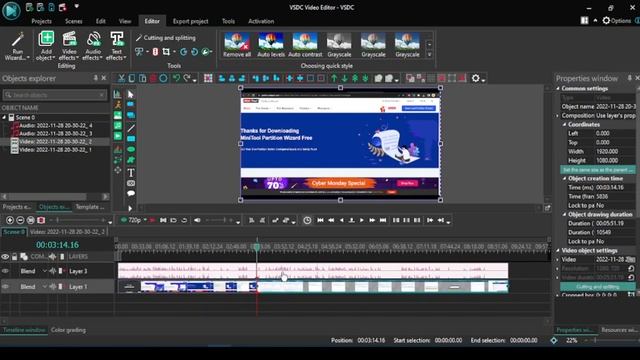
Task: Open Add object menu
Action: click(x=46, y=46)
